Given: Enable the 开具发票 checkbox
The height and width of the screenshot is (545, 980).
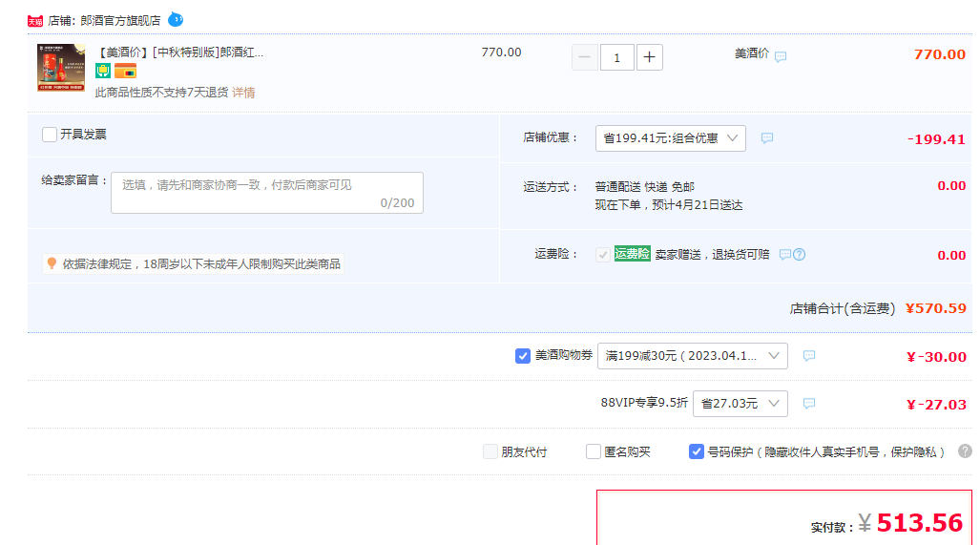Looking at the screenshot, I should pyautogui.click(x=50, y=135).
